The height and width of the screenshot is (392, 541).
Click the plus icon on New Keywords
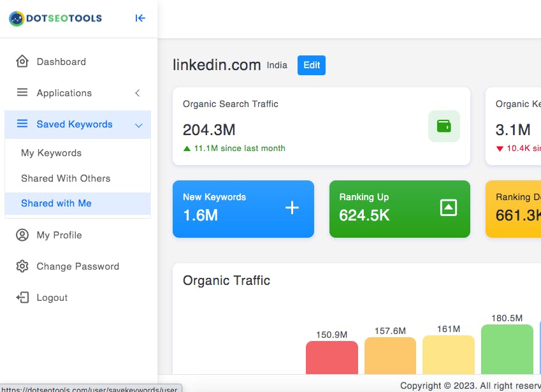[292, 208]
